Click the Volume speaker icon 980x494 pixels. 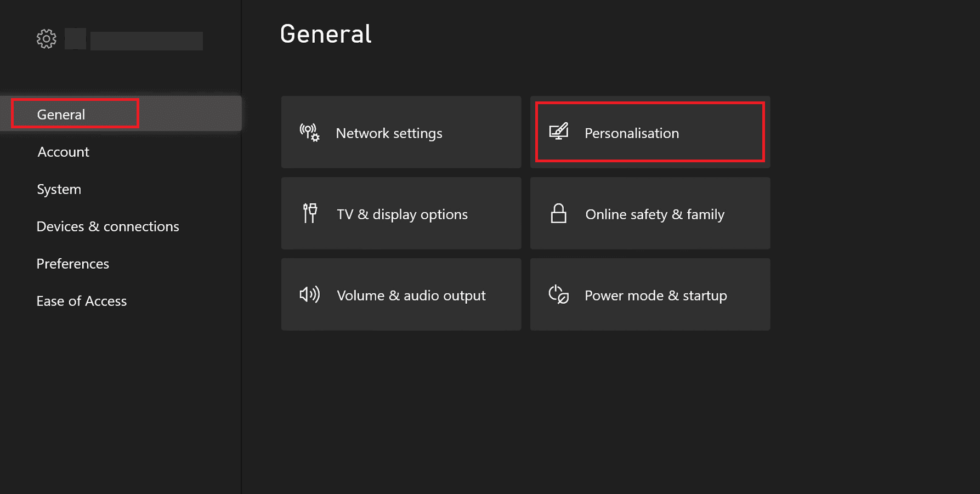tap(310, 294)
